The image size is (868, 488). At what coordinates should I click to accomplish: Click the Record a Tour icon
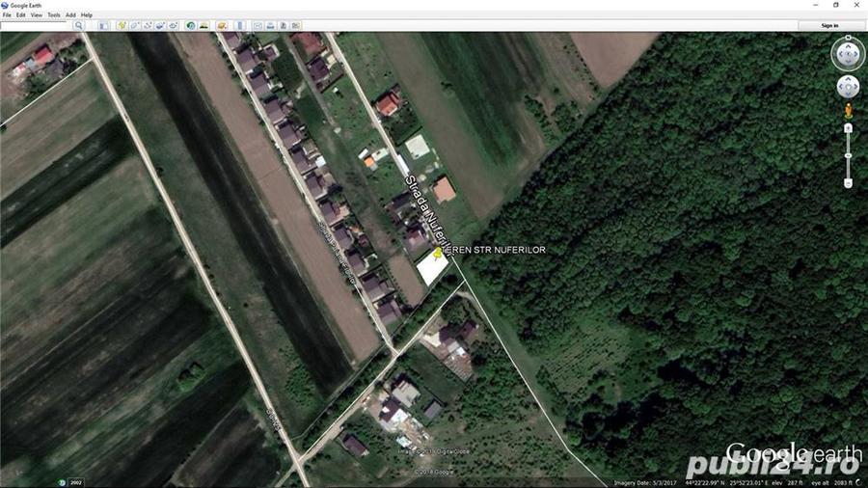(x=173, y=25)
